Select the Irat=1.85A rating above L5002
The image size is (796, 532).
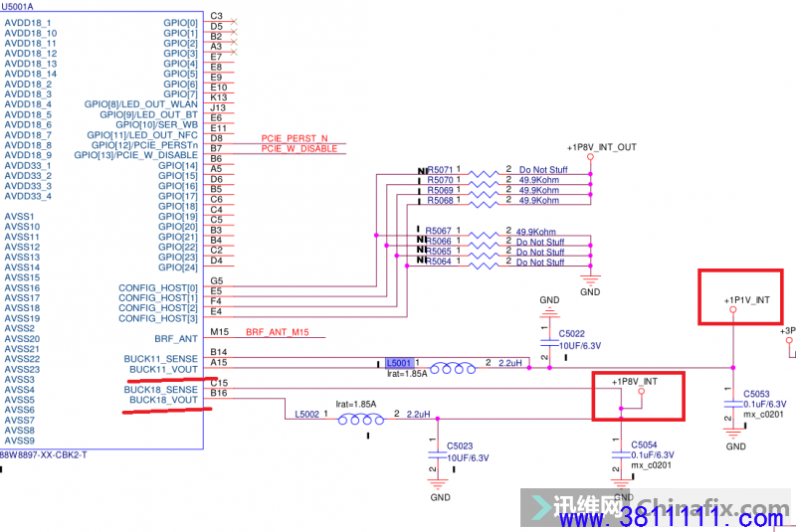(x=356, y=404)
